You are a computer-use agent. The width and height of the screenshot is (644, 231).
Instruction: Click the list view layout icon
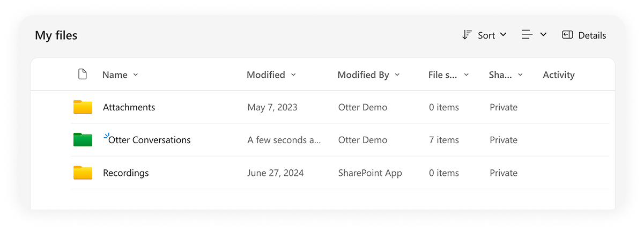coord(527,35)
